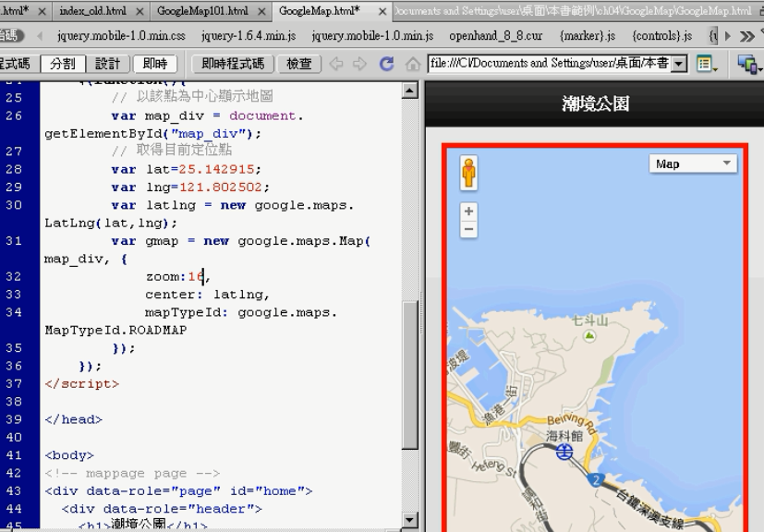Toggle 即時程式碼 live code view
764x532 pixels.
click(233, 64)
